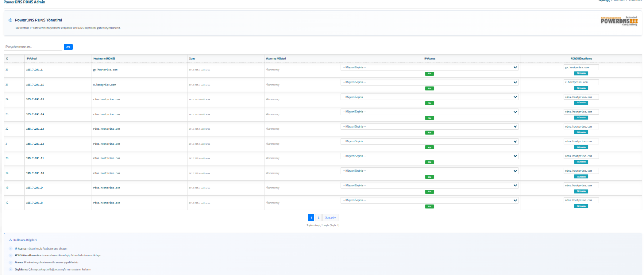Click the Sonraki next-page link
The height and width of the screenshot is (275, 644).
330,218
